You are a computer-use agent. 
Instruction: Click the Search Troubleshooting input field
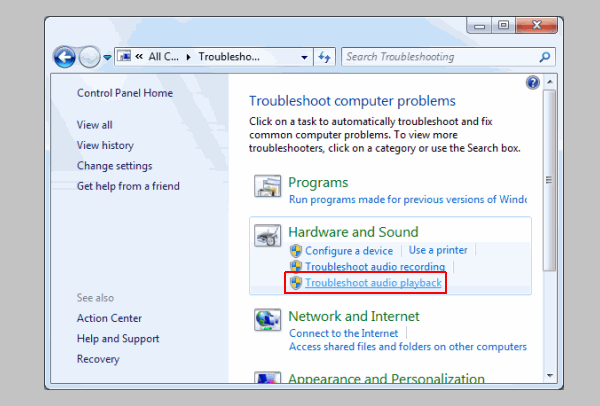(435, 57)
